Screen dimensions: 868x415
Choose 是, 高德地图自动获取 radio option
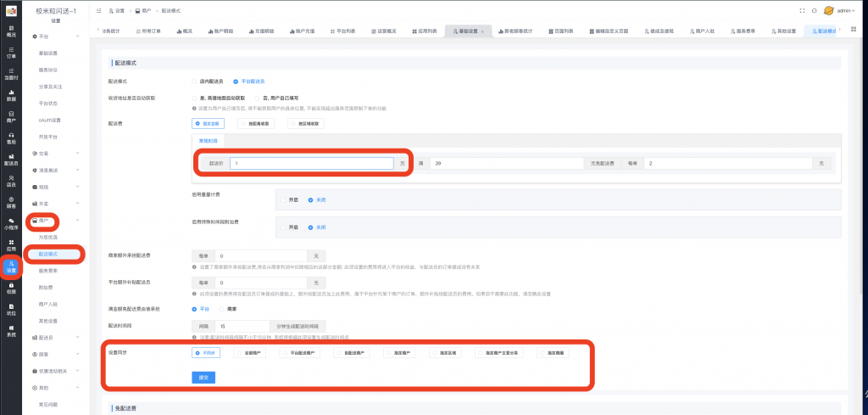coord(194,98)
